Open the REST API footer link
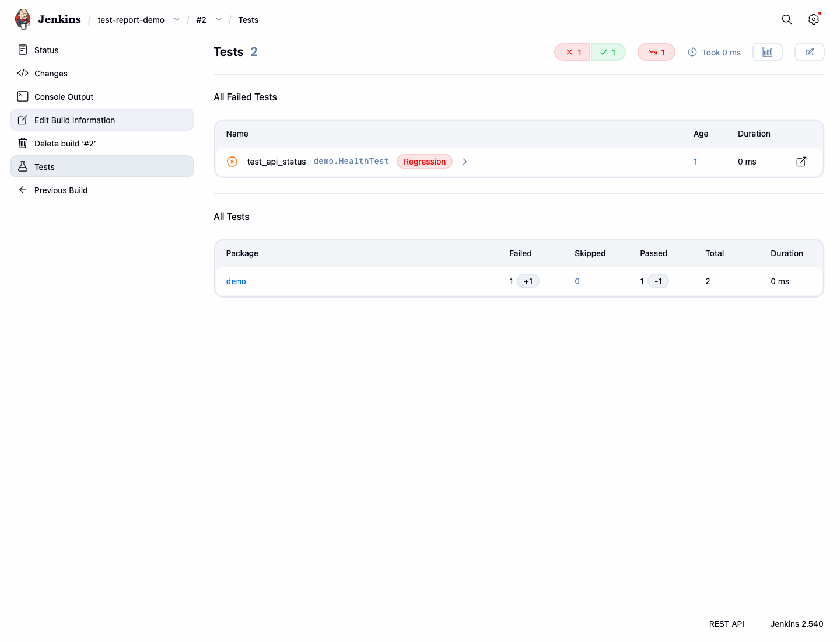840x642 pixels. tap(727, 624)
